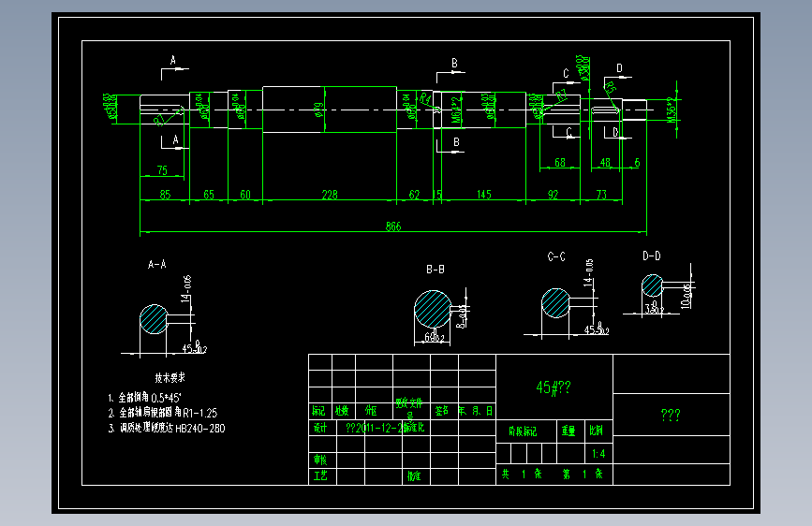Click the 145 segment dimension value
The image size is (812, 526).
pyautogui.click(x=483, y=195)
